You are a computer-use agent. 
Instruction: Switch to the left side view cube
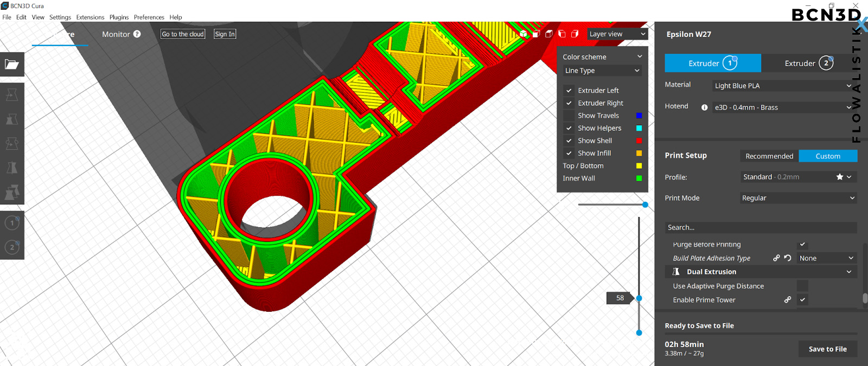[x=562, y=34]
